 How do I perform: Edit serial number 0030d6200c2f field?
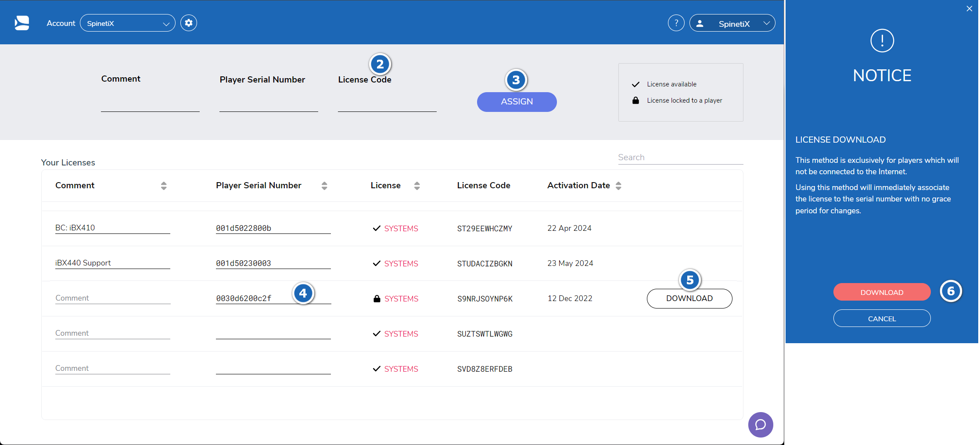pyautogui.click(x=273, y=298)
